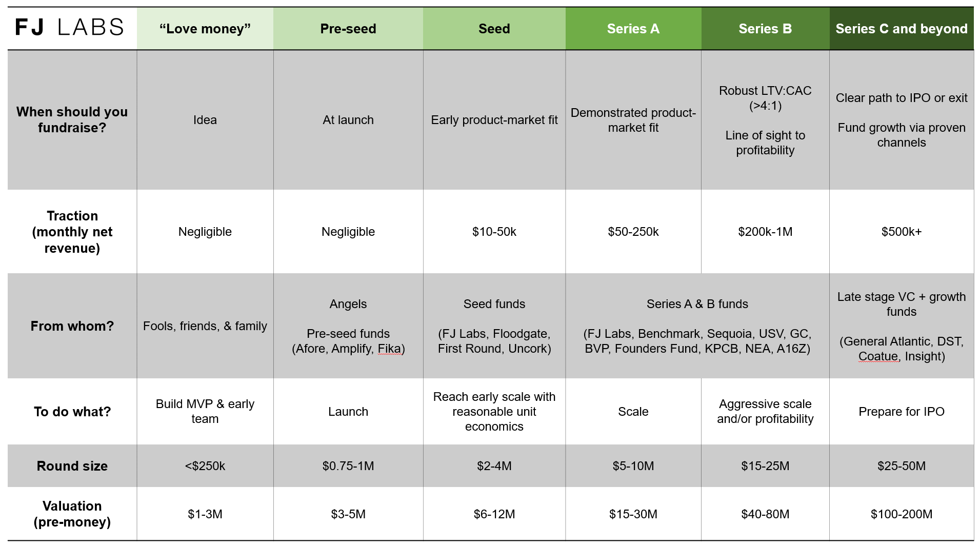Click the "From whom?" row label
This screenshot has width=980, height=547.
point(72,326)
